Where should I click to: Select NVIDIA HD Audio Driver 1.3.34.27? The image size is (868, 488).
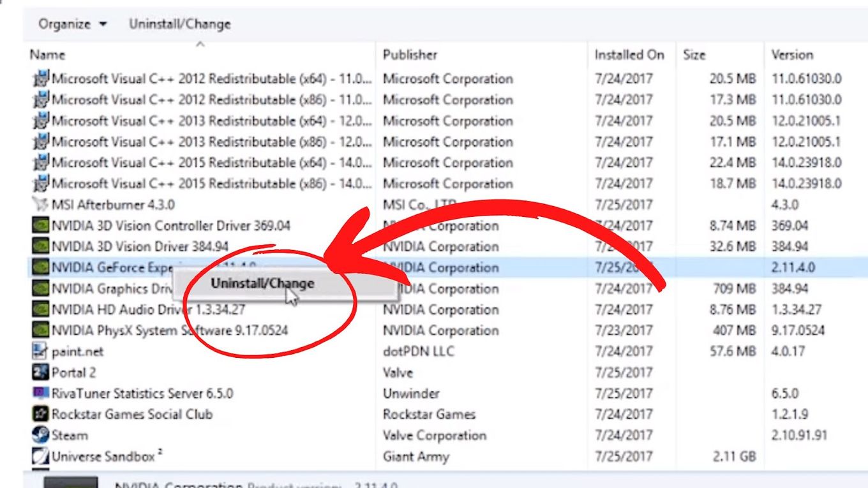coord(148,309)
